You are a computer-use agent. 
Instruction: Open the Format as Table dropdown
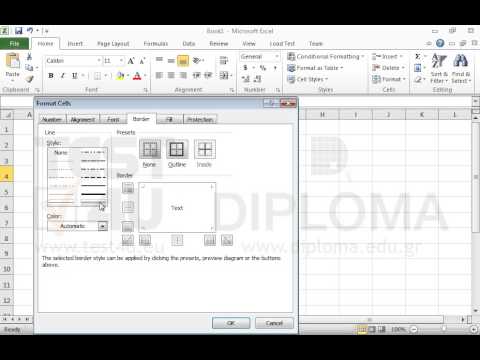315,68
